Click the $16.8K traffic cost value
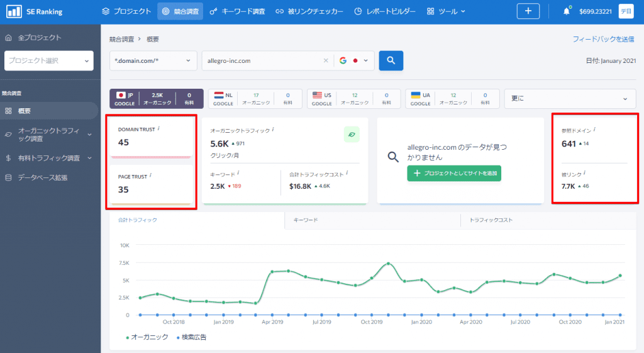644x353 pixels. 300,186
